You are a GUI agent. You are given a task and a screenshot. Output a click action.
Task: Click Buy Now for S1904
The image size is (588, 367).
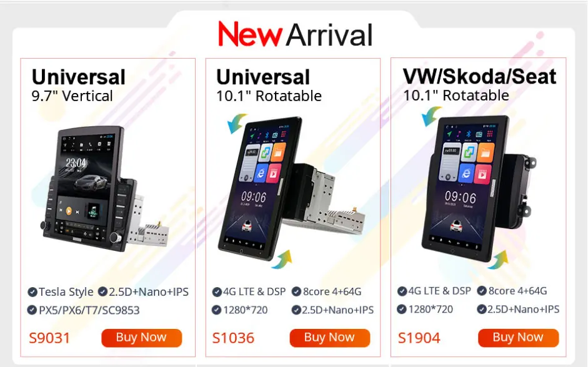pyautogui.click(x=518, y=338)
